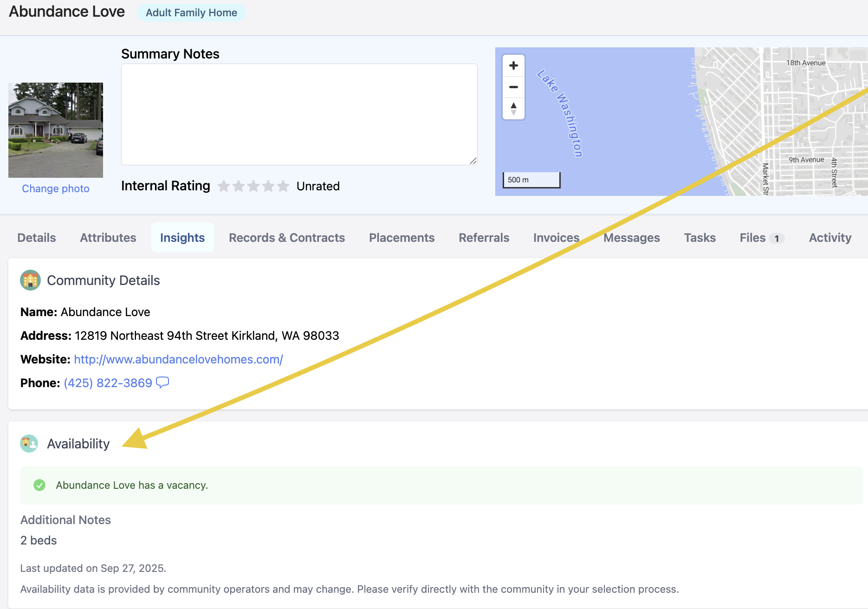Set internal rating to three stars
This screenshot has width=868, height=609.
[253, 186]
